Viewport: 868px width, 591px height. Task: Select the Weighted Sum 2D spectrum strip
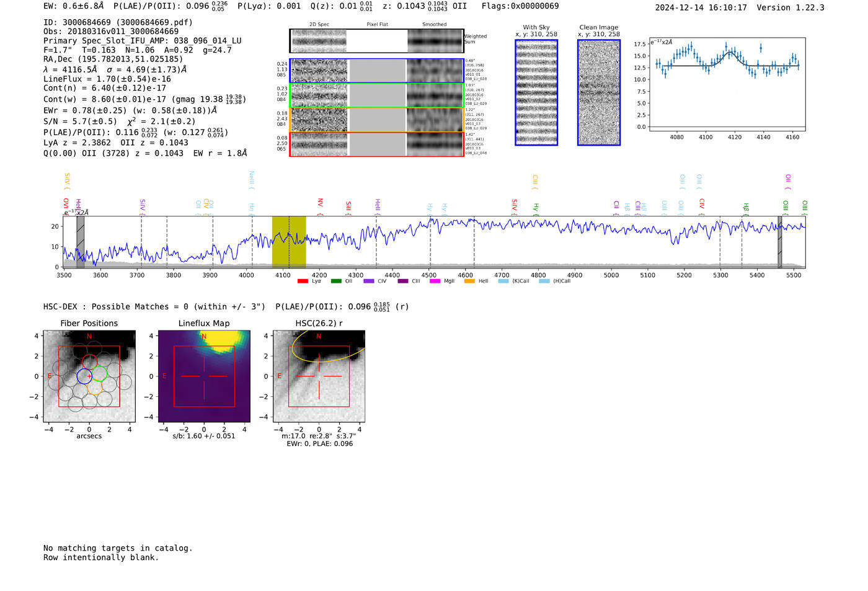pyautogui.click(x=377, y=41)
